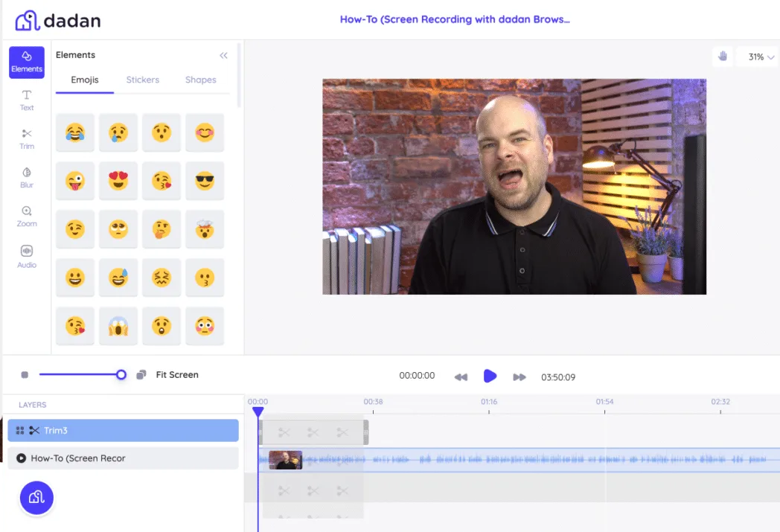Image resolution: width=780 pixels, height=532 pixels.
Task: Click the timeline zoom slider handle
Action: coord(121,375)
